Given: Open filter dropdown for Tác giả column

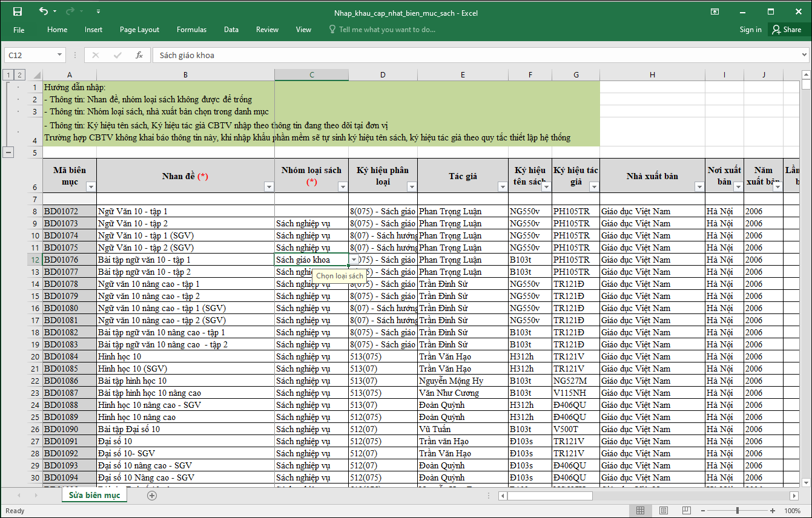Looking at the screenshot, I should (x=502, y=187).
